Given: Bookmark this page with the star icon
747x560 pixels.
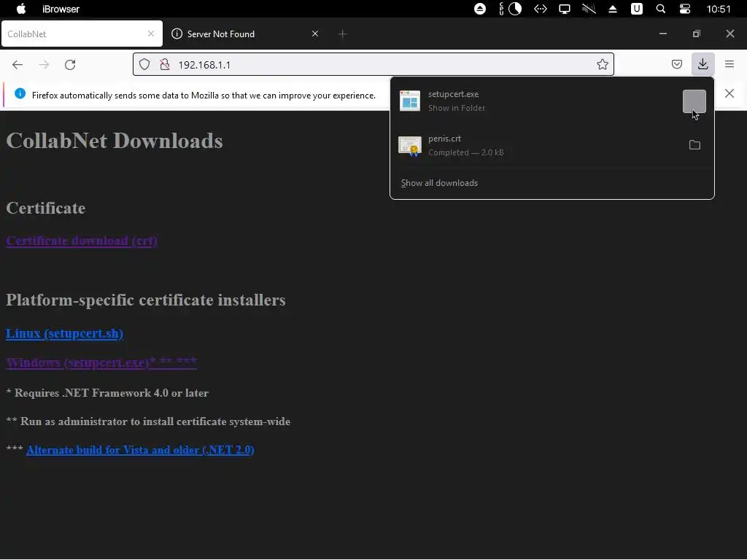Looking at the screenshot, I should pyautogui.click(x=602, y=64).
